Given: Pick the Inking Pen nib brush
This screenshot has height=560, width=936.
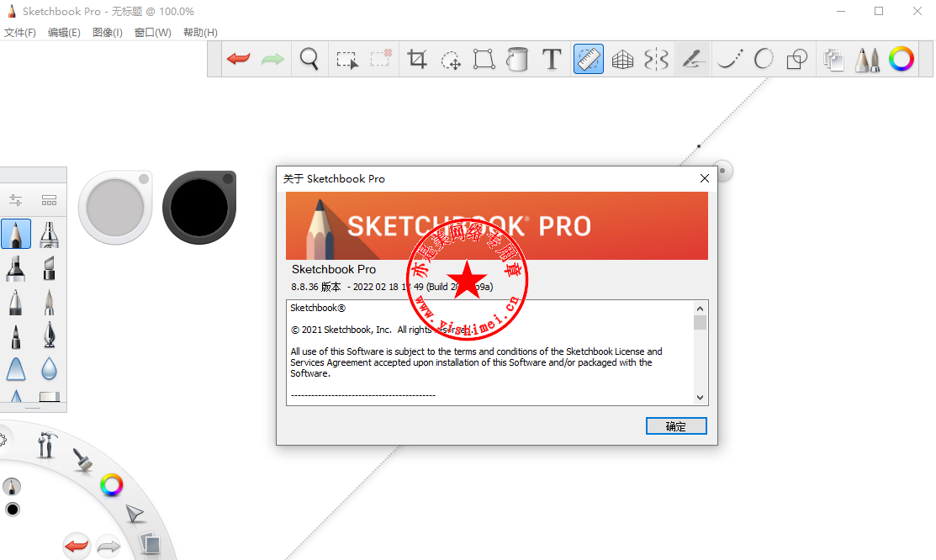Looking at the screenshot, I should (49, 335).
